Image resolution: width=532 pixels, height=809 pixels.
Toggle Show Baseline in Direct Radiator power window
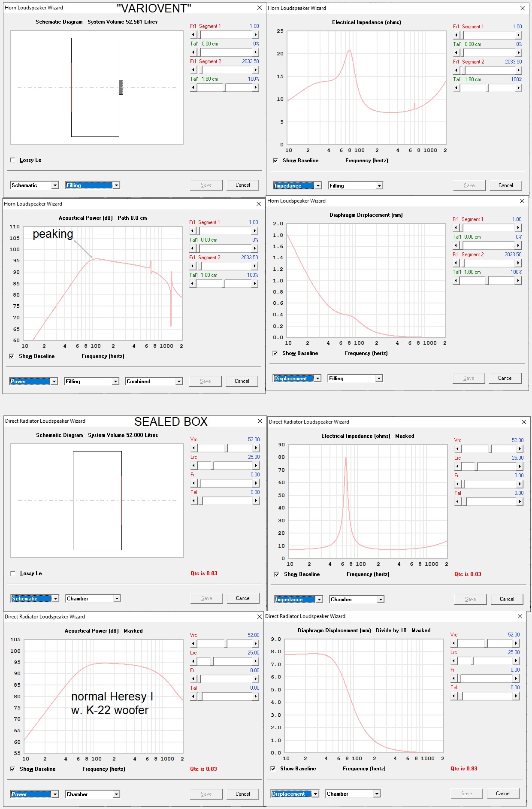coord(12,769)
